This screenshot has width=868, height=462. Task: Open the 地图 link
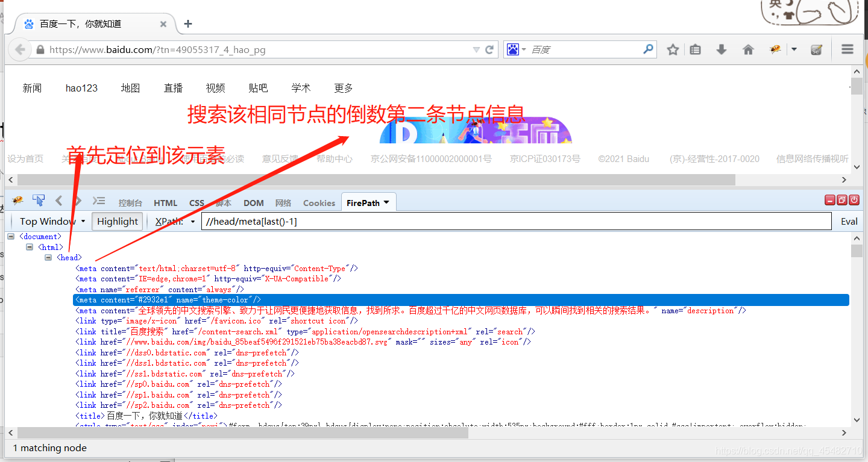130,88
